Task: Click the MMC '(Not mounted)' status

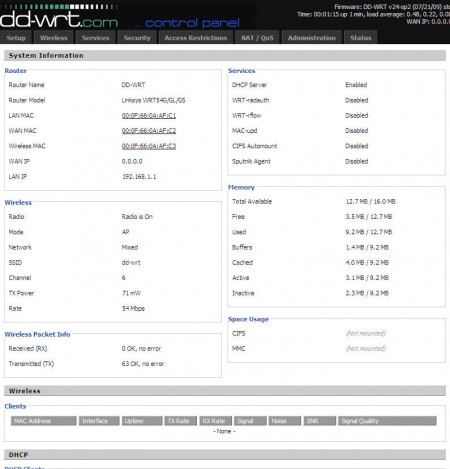Action: (366, 349)
